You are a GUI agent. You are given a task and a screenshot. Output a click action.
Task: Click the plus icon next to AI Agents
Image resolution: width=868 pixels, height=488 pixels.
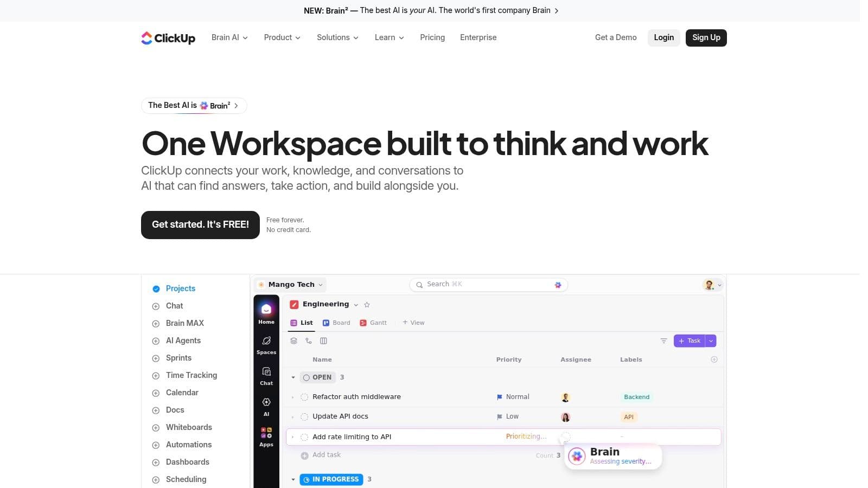pos(156,341)
